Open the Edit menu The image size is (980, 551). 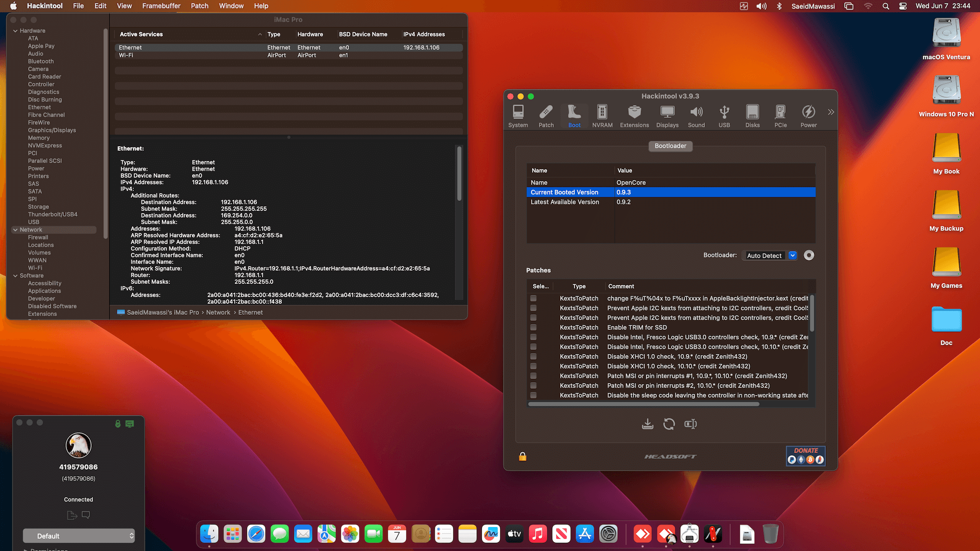pos(101,6)
